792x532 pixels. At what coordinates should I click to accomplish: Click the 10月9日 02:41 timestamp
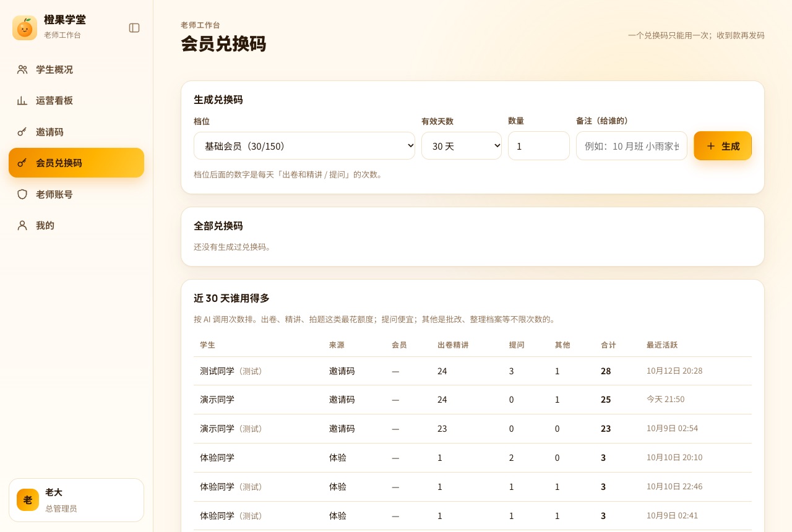(x=672, y=516)
